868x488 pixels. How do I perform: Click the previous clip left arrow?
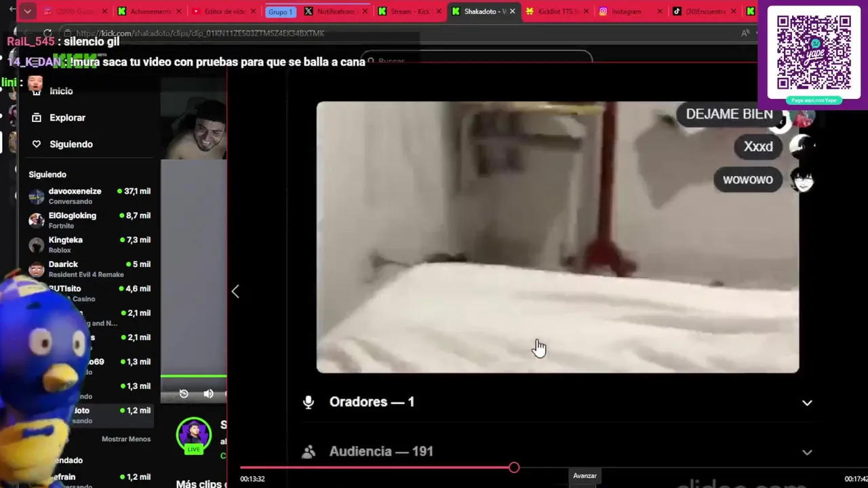[x=235, y=291]
